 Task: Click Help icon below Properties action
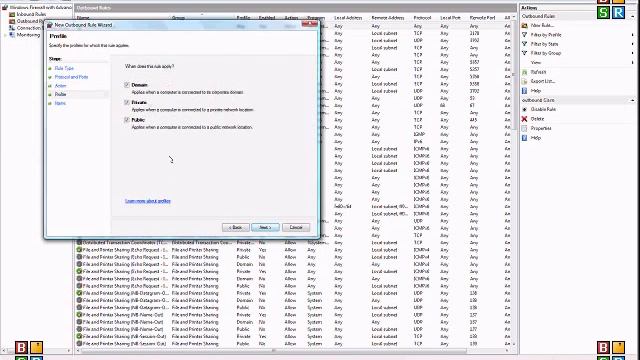point(524,138)
